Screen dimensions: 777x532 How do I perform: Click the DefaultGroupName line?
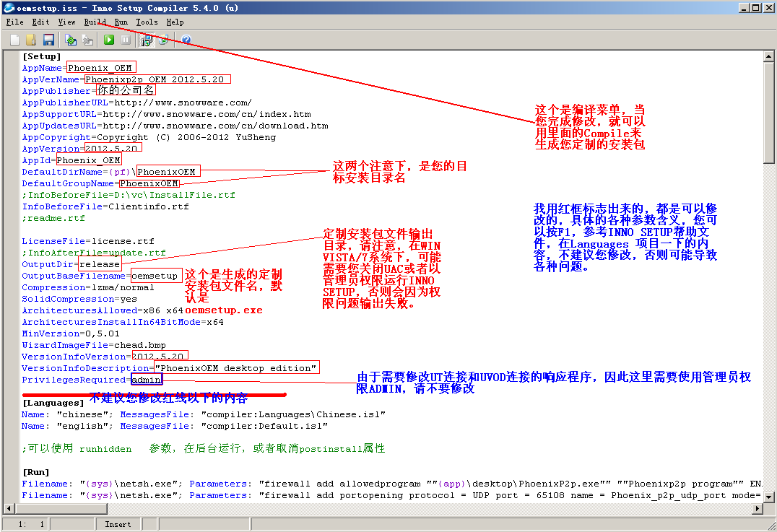point(100,183)
